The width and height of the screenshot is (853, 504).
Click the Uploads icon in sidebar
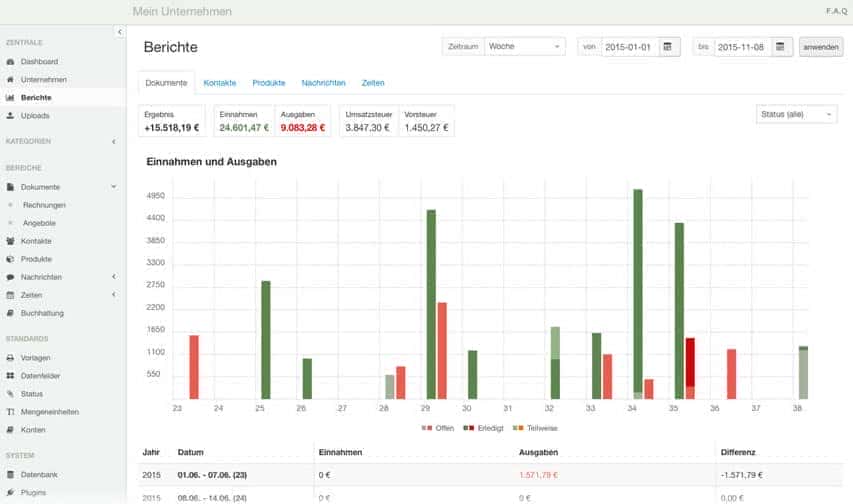pyautogui.click(x=10, y=116)
